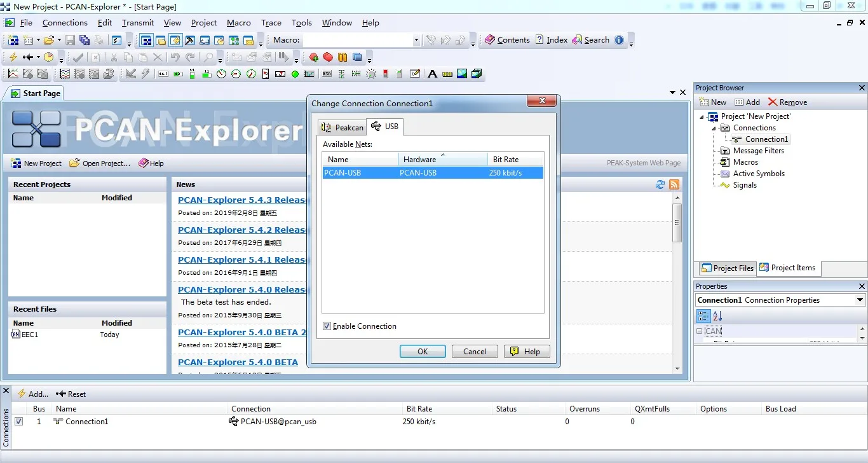Click the PEAK-System Web Page link
The image size is (868, 463).
pyautogui.click(x=644, y=163)
